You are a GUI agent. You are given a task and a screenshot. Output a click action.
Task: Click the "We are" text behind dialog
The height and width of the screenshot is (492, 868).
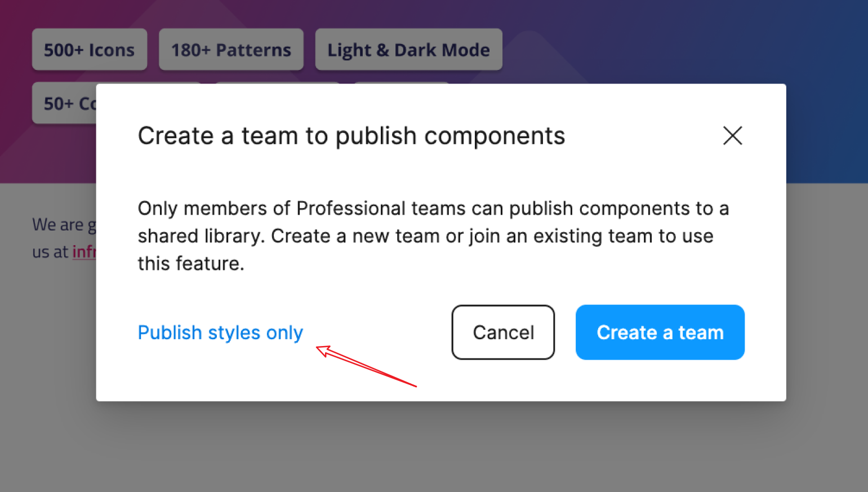(57, 225)
